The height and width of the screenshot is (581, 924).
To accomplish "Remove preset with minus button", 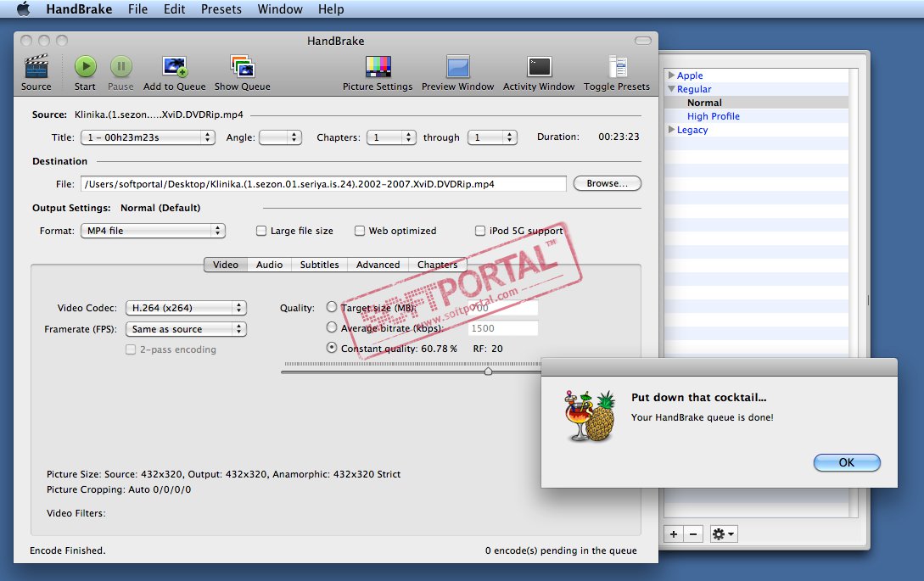I will click(693, 534).
